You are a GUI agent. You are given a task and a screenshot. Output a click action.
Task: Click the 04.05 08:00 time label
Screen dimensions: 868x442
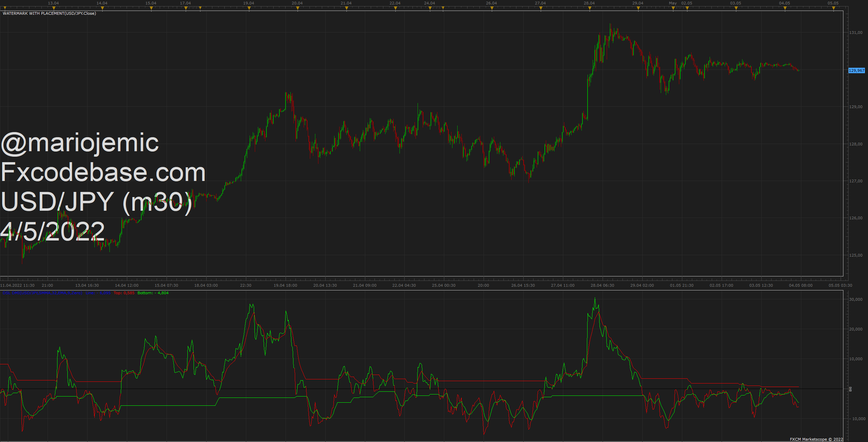[x=801, y=285]
